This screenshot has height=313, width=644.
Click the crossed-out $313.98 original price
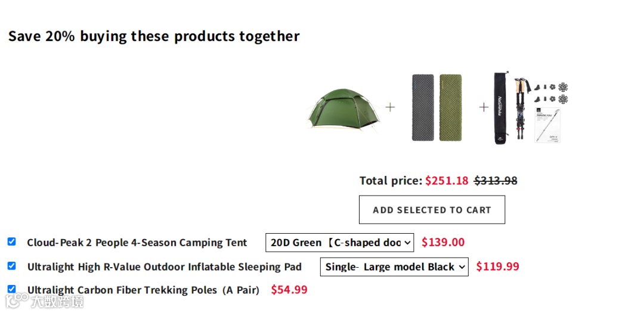496,181
